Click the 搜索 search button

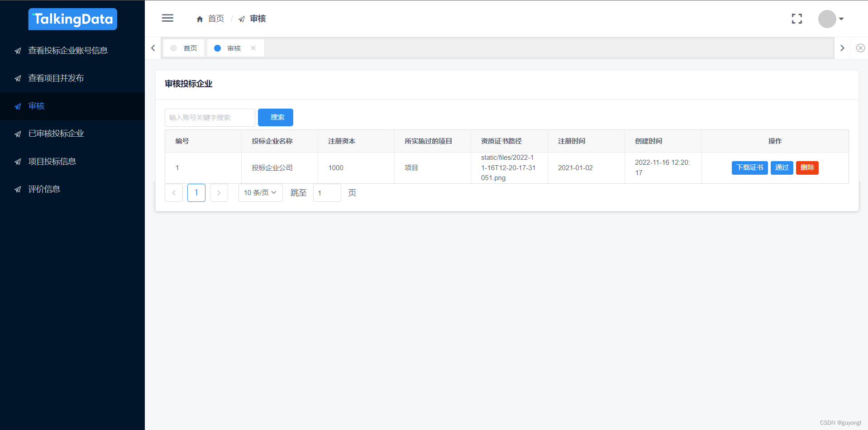pyautogui.click(x=275, y=117)
